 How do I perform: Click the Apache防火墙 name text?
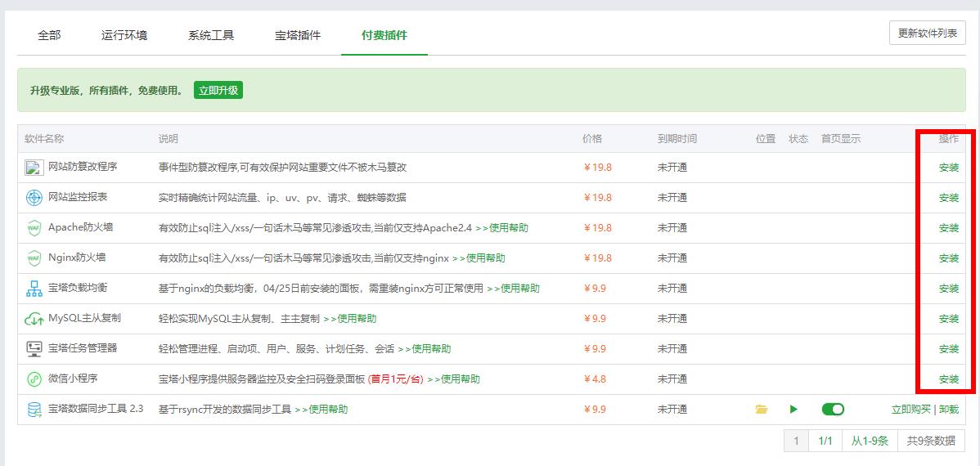point(81,227)
